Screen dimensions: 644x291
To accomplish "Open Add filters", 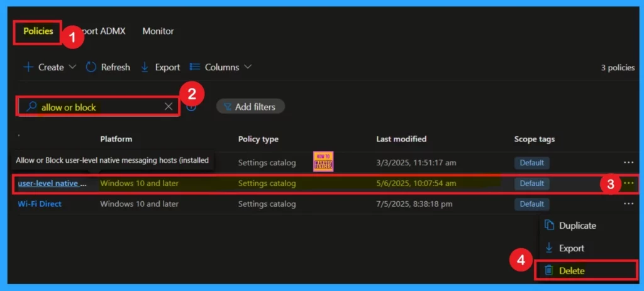I will click(x=250, y=107).
